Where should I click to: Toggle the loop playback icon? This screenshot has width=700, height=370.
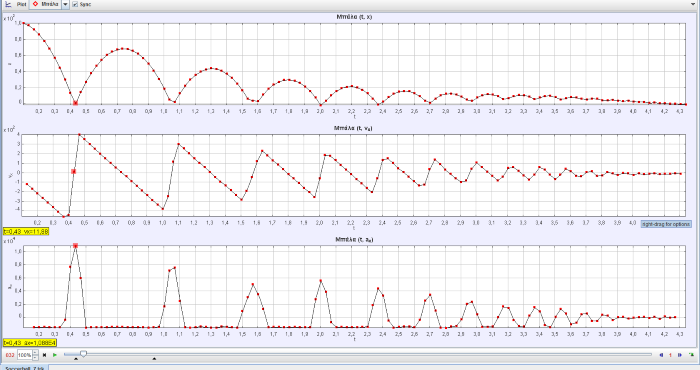(691, 355)
